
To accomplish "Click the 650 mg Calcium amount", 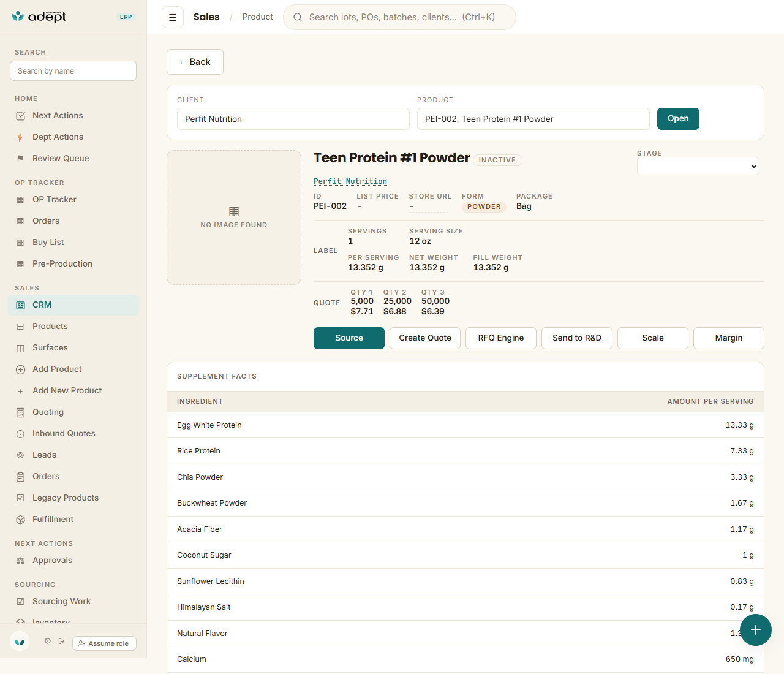I will (740, 659).
